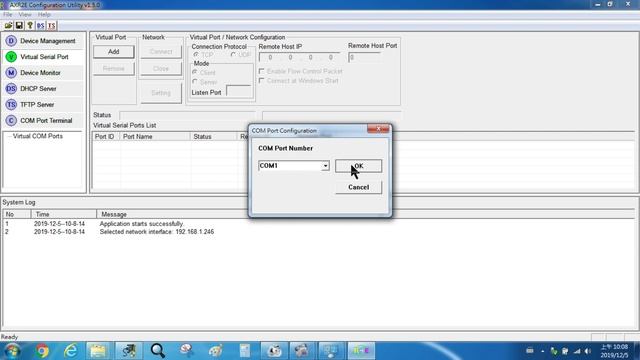Image resolution: width=640 pixels, height=360 pixels.
Task: Click the Listen Port input field
Action: [239, 91]
